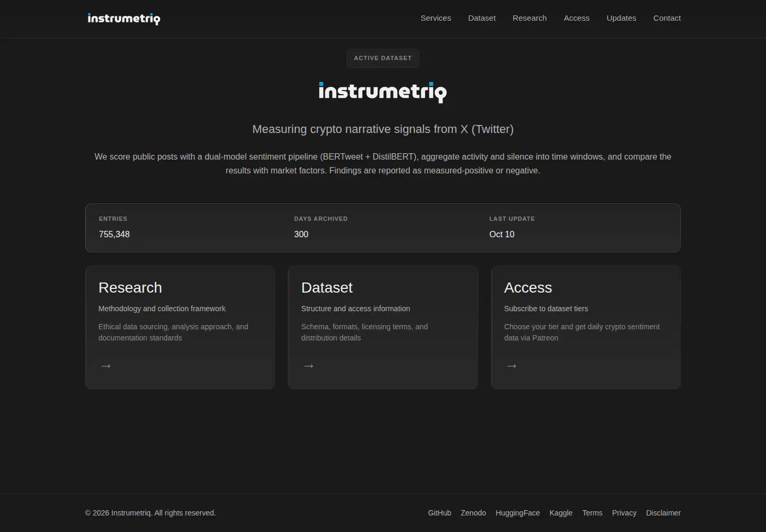The width and height of the screenshot is (766, 532).
Task: Click the 'Ethical data sourcing' description text
Action: point(173,332)
